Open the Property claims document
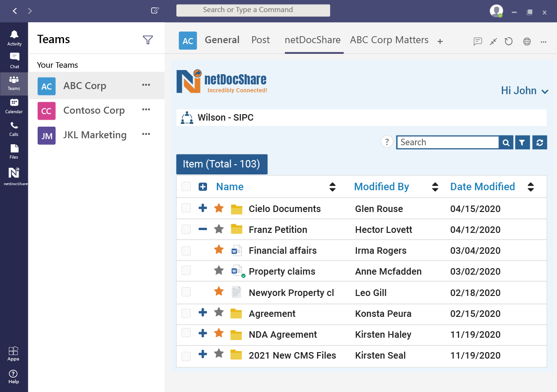Screen dimensions: 557x392 coord(282,271)
